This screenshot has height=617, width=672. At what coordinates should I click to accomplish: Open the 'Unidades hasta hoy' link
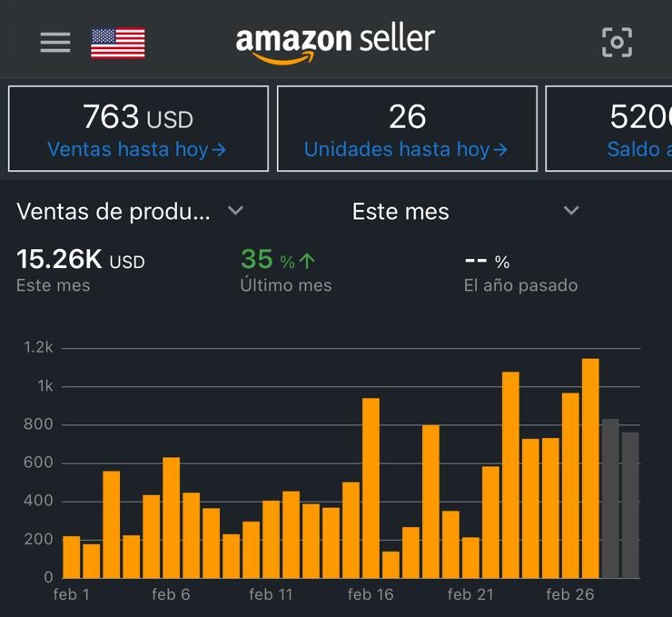pyautogui.click(x=405, y=150)
